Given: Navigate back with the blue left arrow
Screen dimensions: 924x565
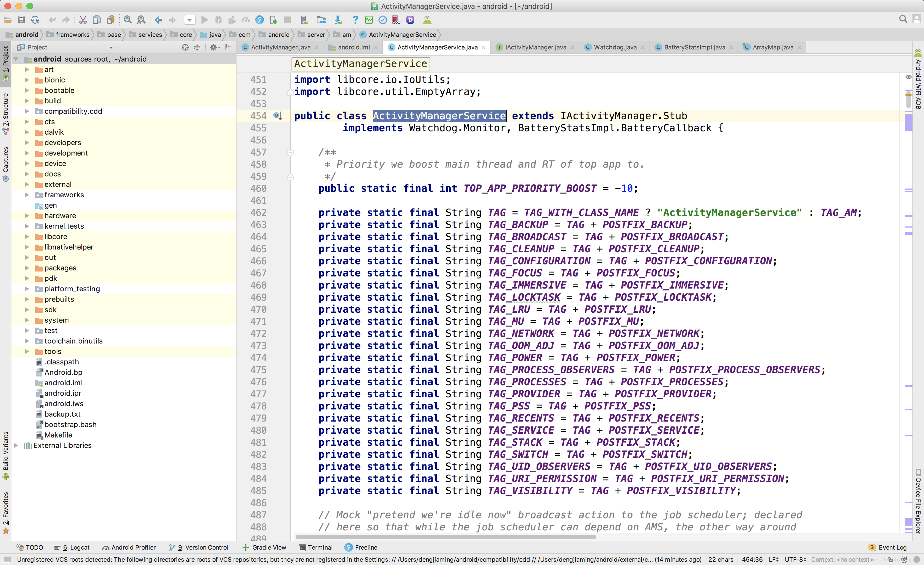Looking at the screenshot, I should (158, 20).
